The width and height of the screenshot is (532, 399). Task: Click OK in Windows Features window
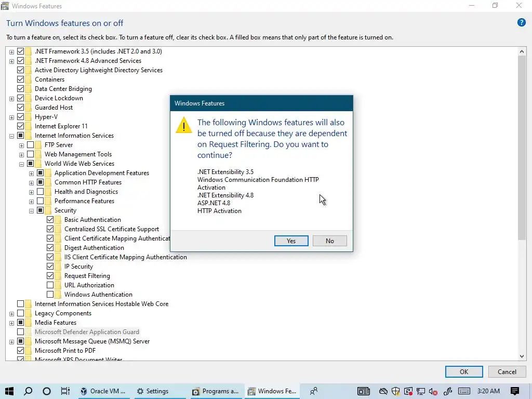[464, 371]
